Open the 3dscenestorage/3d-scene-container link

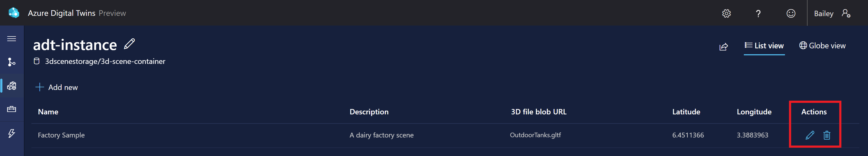(105, 61)
